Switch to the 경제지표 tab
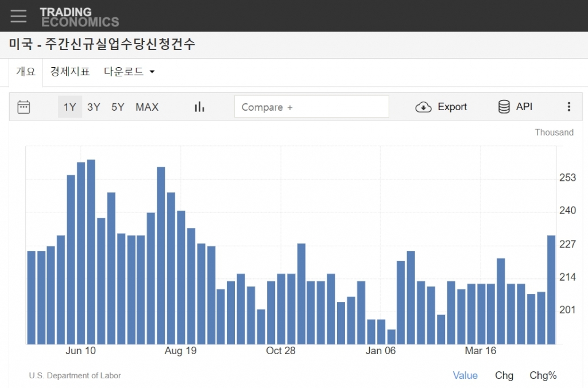The image size is (588, 388). coord(70,72)
